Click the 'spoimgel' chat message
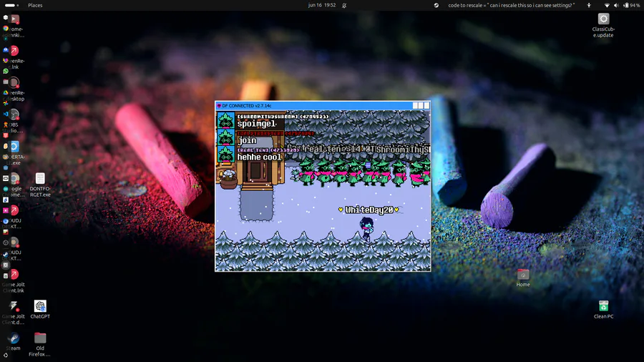Screen dimensions: 644x362 [257, 124]
